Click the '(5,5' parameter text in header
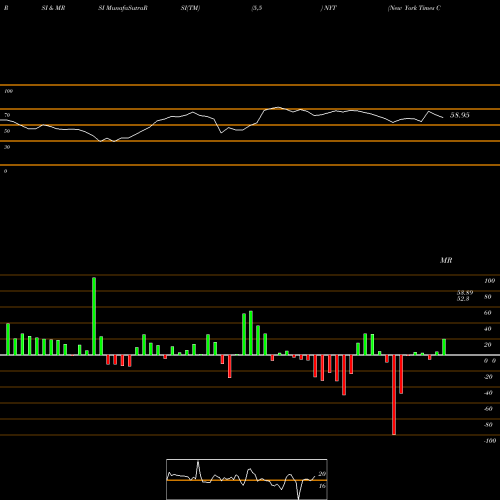 257,8
